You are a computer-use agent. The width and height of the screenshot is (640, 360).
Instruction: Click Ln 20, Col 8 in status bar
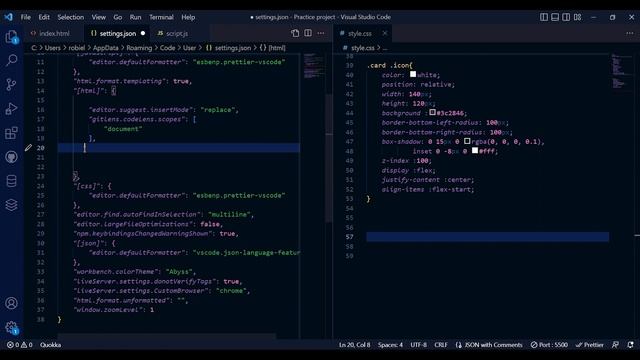[355, 345]
